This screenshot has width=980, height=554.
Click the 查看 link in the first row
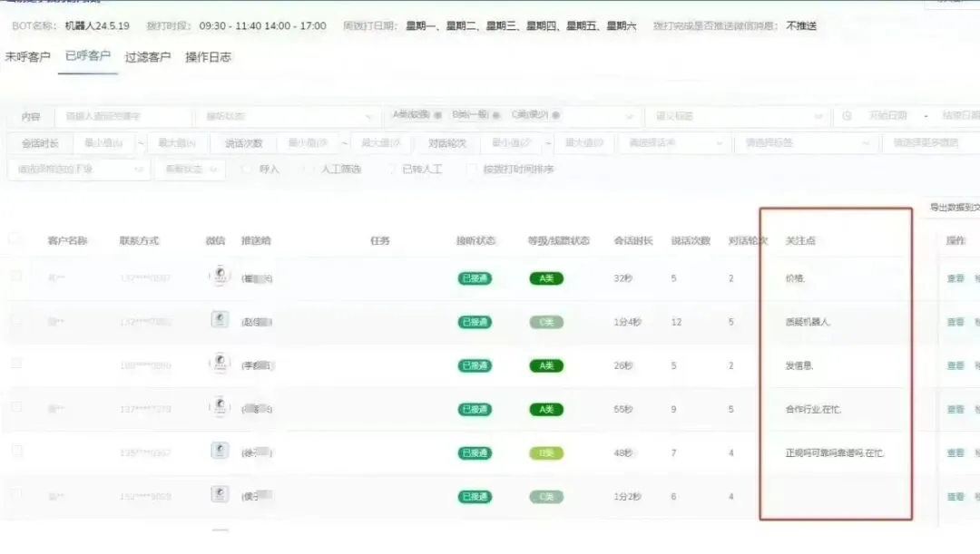(x=953, y=277)
